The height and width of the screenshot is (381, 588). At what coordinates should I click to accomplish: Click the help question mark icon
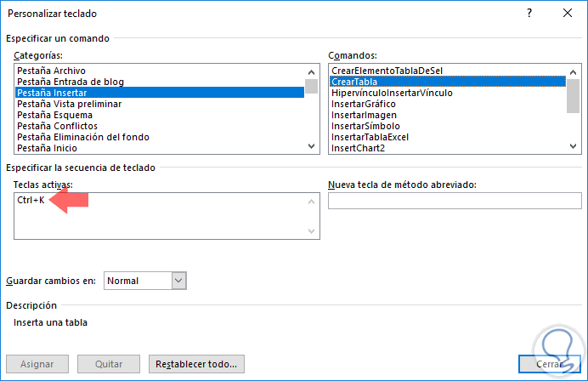click(529, 14)
